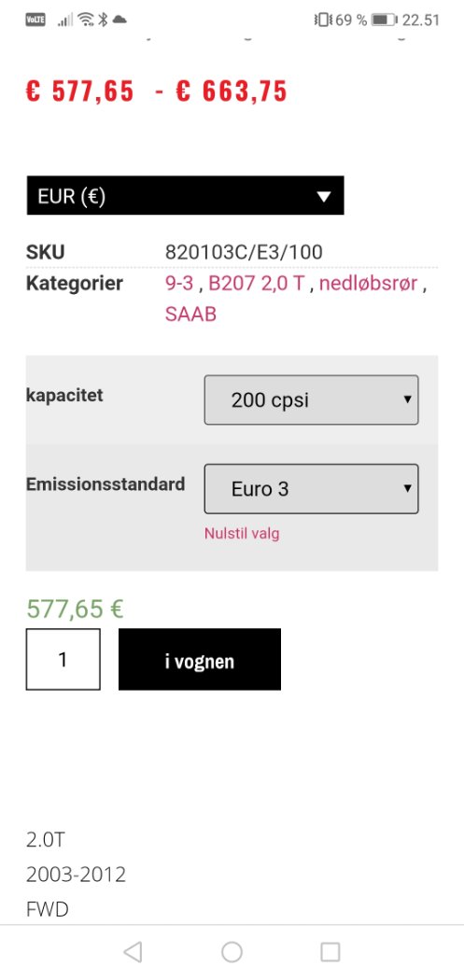
Task: Click the i vognen add-to-cart button
Action: coord(200,659)
